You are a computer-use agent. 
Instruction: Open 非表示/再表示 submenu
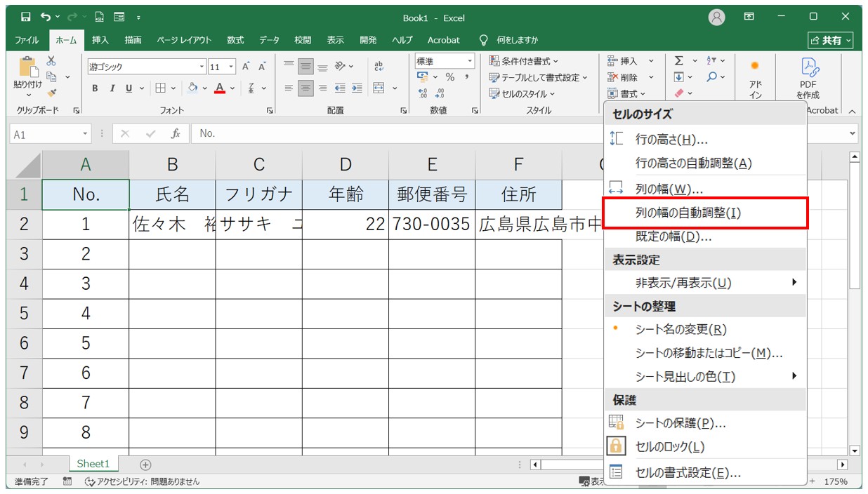pos(705,283)
